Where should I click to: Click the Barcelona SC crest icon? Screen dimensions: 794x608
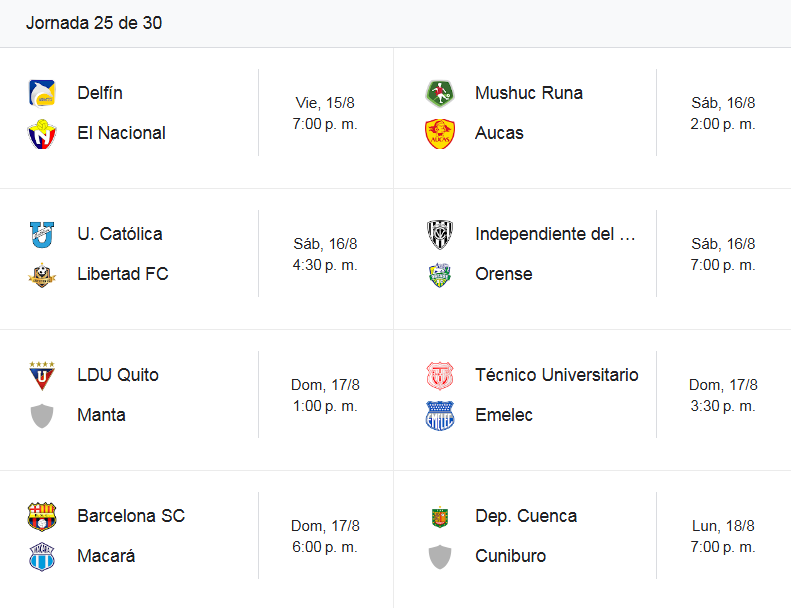[42, 516]
